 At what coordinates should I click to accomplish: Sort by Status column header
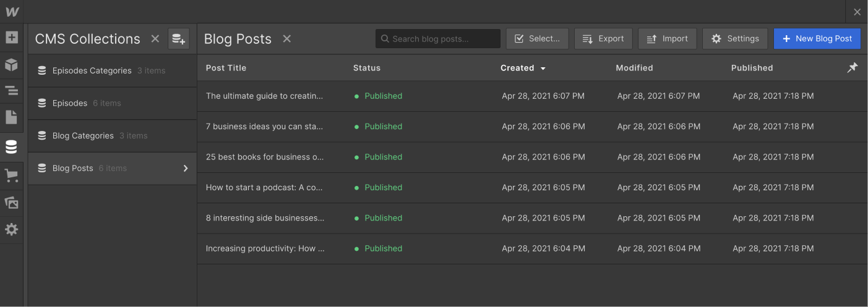pos(367,68)
